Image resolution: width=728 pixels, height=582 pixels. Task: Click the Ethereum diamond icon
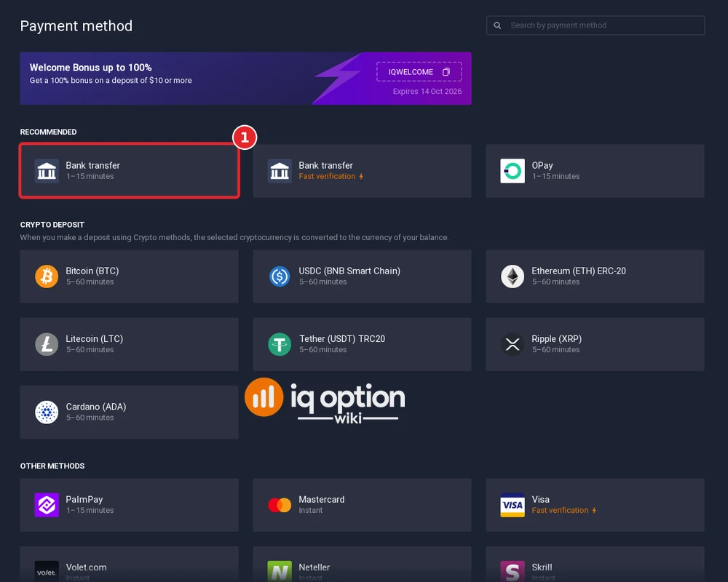click(x=513, y=276)
